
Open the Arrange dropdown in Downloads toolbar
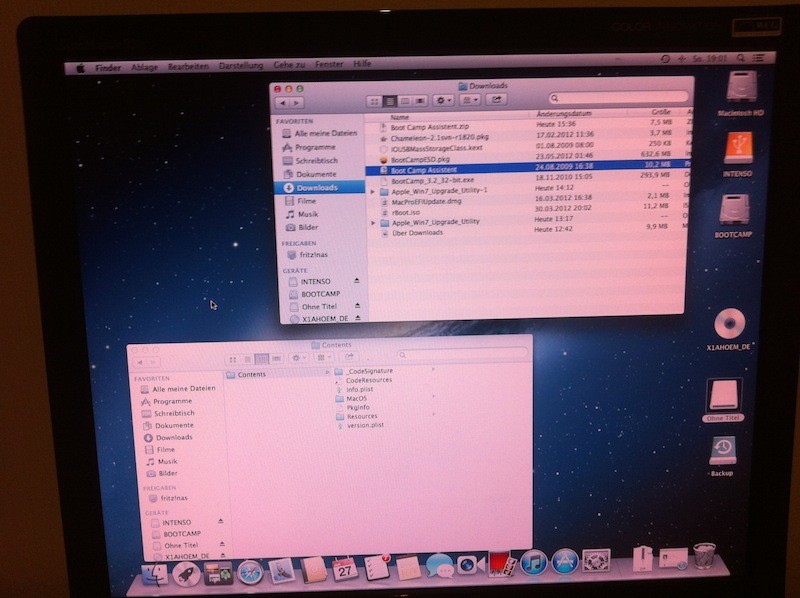coord(470,100)
